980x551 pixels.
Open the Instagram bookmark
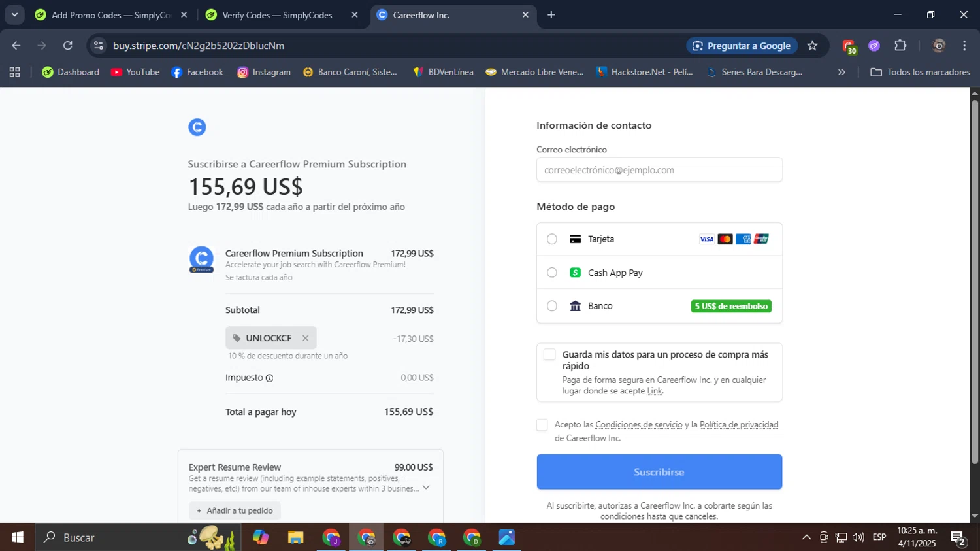click(x=264, y=72)
